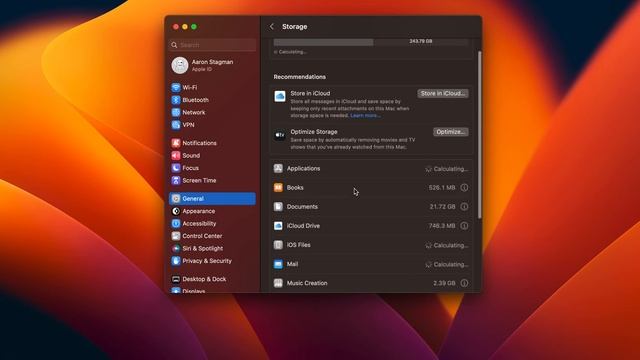Click the Store in iCloud… button
The image size is (640, 360).
point(443,93)
